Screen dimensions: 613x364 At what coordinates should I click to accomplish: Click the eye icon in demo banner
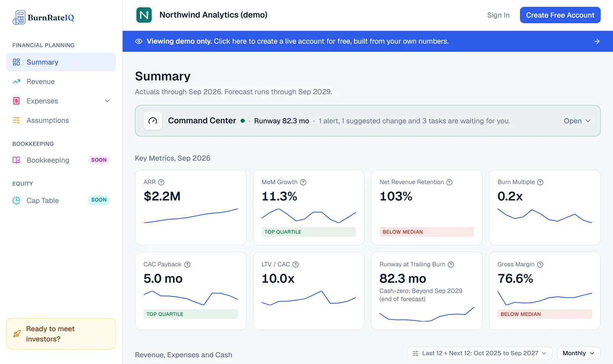(139, 41)
